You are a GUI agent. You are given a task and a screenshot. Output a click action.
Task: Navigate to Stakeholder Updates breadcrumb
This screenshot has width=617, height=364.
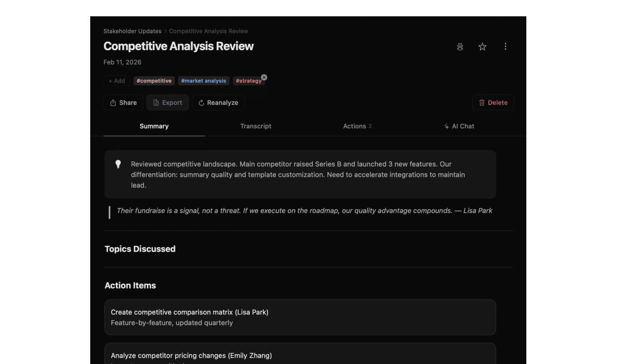click(x=133, y=31)
